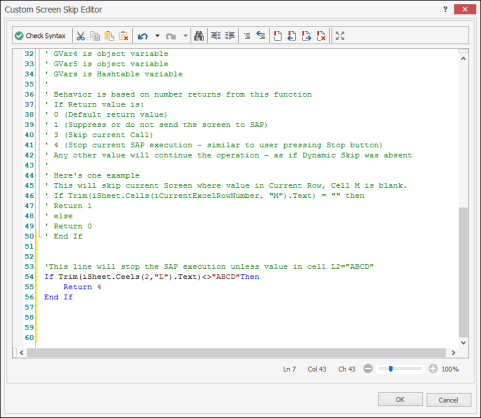This screenshot has width=481, height=418.
Task: Toggle a bookmark with the red flag icon
Action: pyautogui.click(x=277, y=36)
